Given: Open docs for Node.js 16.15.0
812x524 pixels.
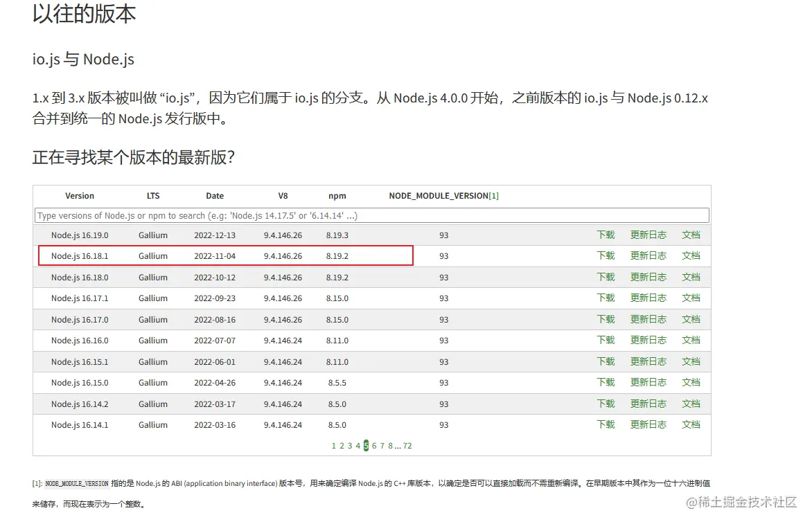Looking at the screenshot, I should pyautogui.click(x=691, y=382).
